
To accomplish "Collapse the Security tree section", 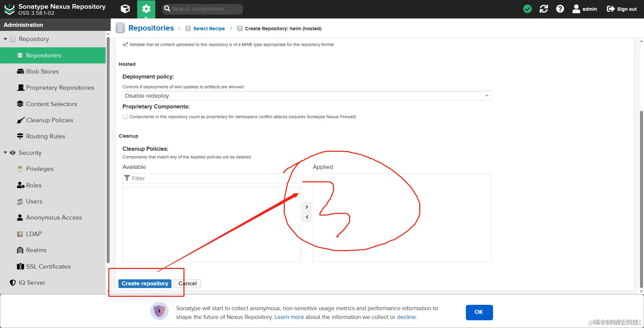I will point(5,153).
